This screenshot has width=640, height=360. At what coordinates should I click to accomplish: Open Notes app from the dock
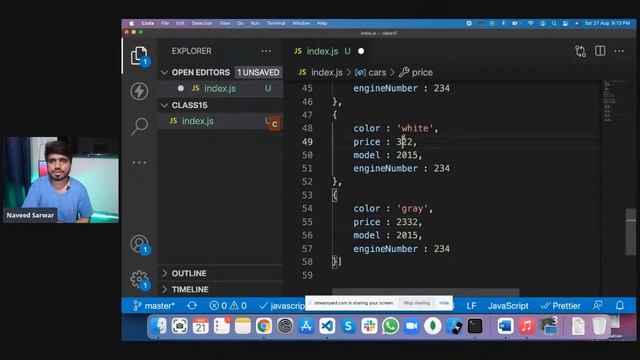242,326
